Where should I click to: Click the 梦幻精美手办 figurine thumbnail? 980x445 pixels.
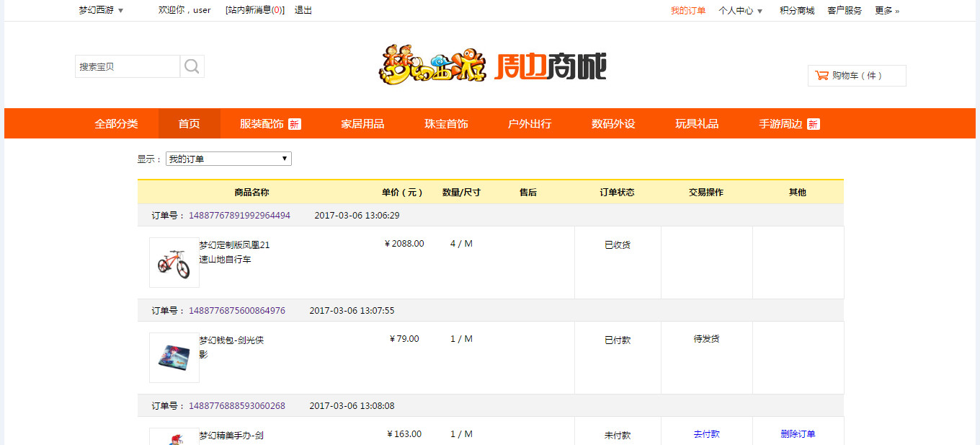point(174,436)
